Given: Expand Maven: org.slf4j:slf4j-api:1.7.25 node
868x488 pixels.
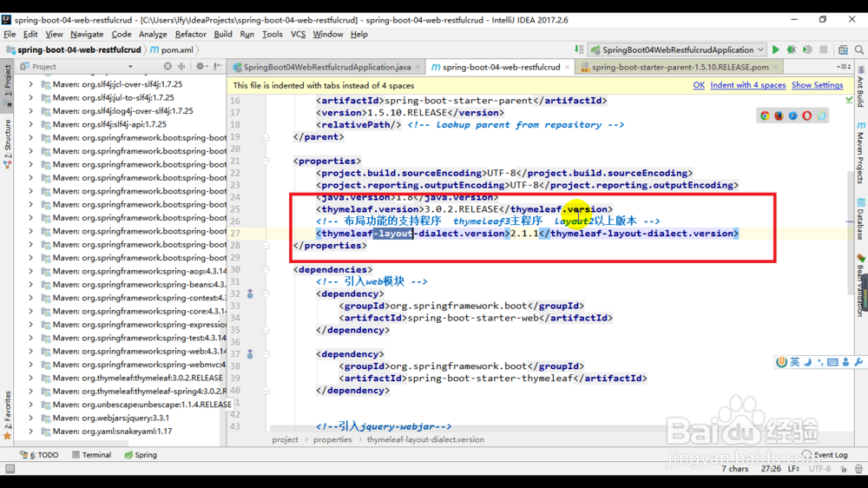Looking at the screenshot, I should pyautogui.click(x=31, y=124).
